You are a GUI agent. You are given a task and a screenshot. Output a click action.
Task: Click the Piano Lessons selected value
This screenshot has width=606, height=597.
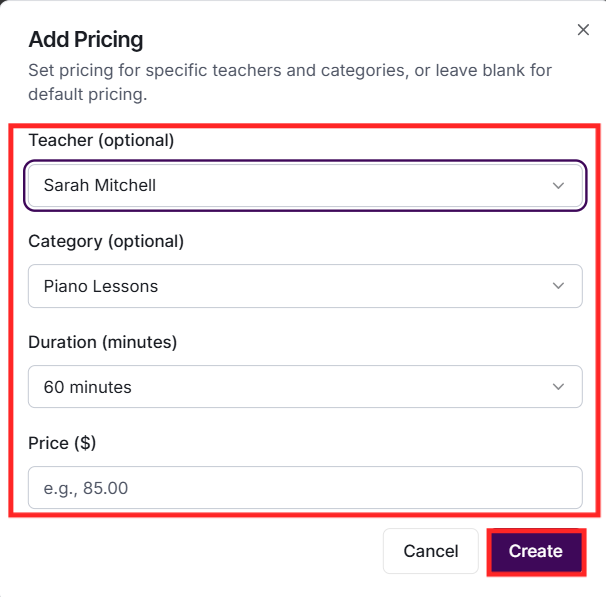click(x=101, y=286)
